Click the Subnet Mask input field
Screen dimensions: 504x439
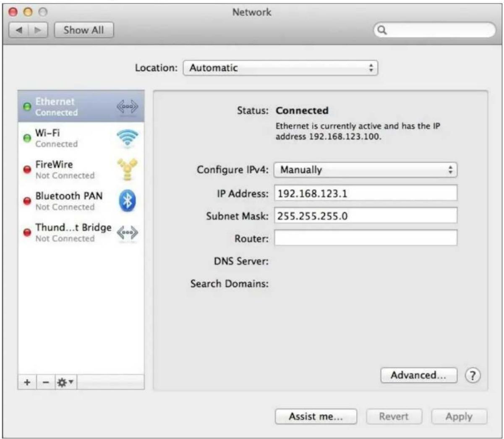[x=366, y=216]
